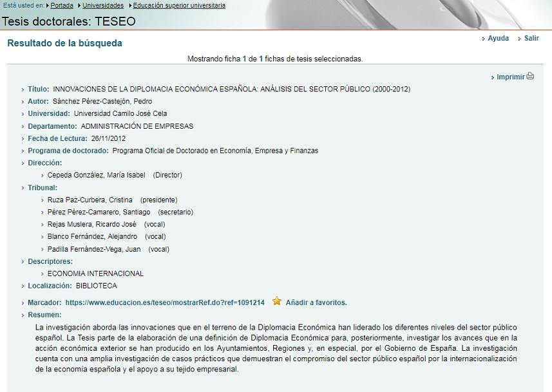The width and height of the screenshot is (552, 392).
Task: Click tribunal member Blanco Fernández, Alejandro
Action: point(92,236)
